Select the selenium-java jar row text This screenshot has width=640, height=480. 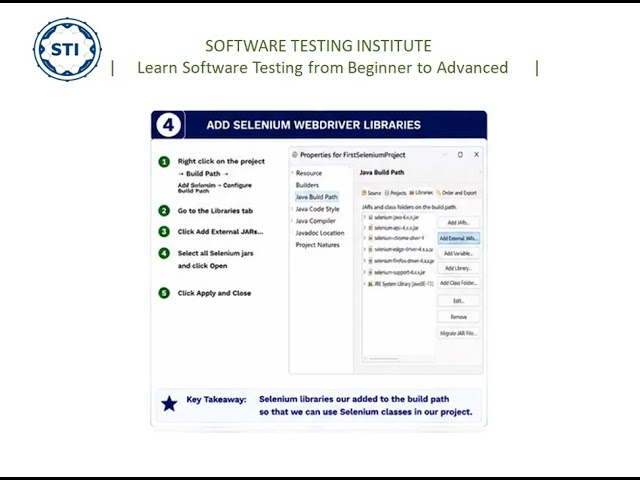click(396, 218)
